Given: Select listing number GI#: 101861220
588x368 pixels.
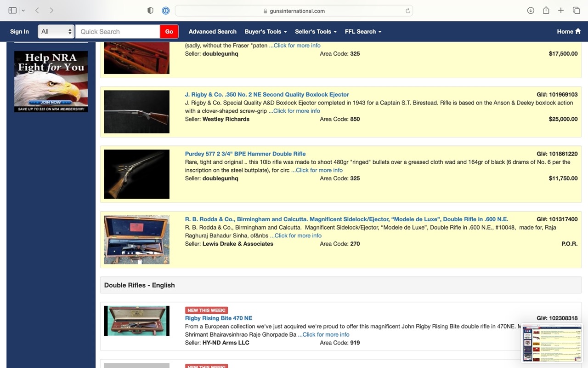Looking at the screenshot, I should click(x=557, y=154).
